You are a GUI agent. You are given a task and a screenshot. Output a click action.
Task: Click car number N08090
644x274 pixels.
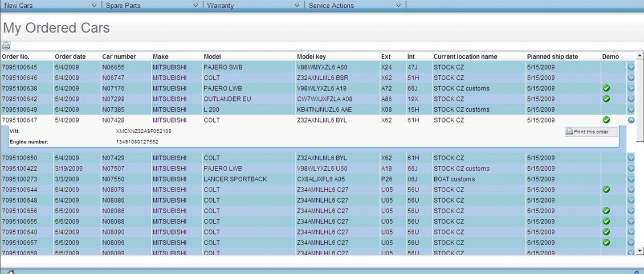113,232
